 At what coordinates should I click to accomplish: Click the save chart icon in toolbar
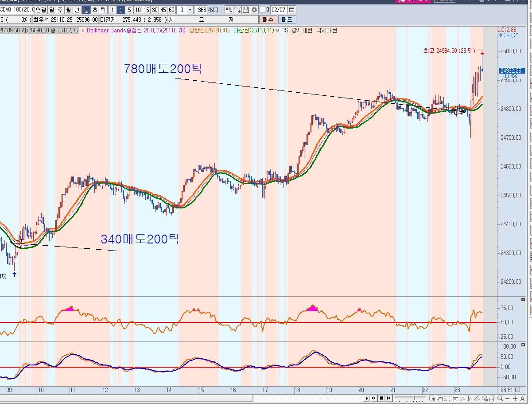[246, 10]
